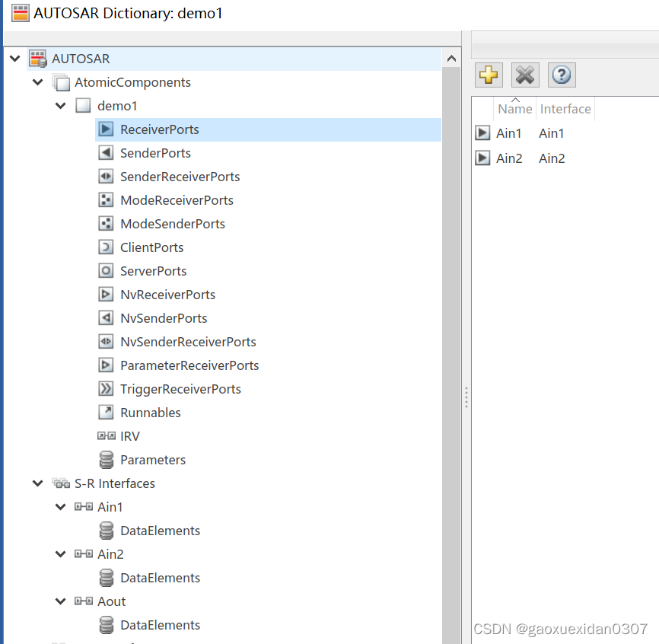Collapse the Ain1 interface node
Image resolution: width=659 pixels, height=644 pixels.
pyautogui.click(x=61, y=507)
